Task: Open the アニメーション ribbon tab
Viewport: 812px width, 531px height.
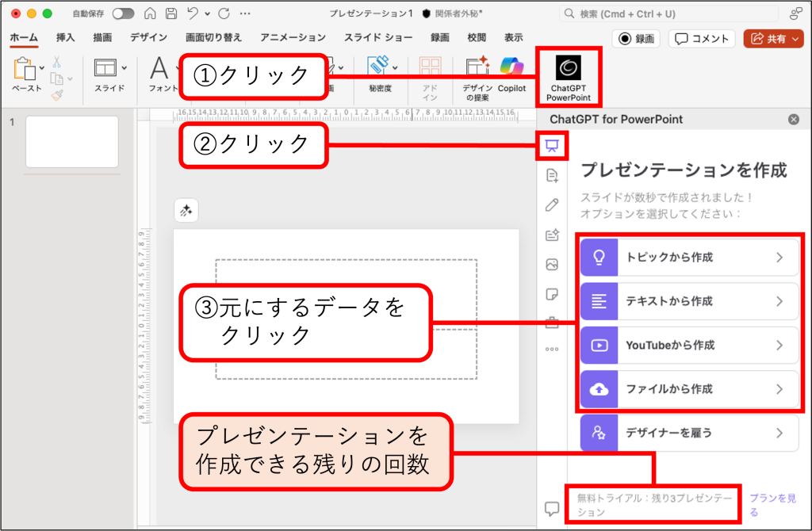Action: click(293, 37)
